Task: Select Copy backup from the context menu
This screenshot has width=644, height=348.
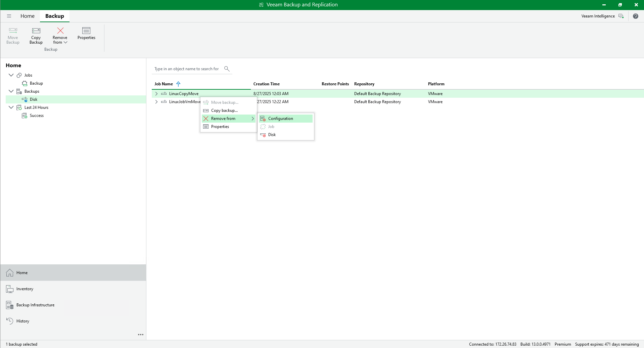Action: click(224, 111)
